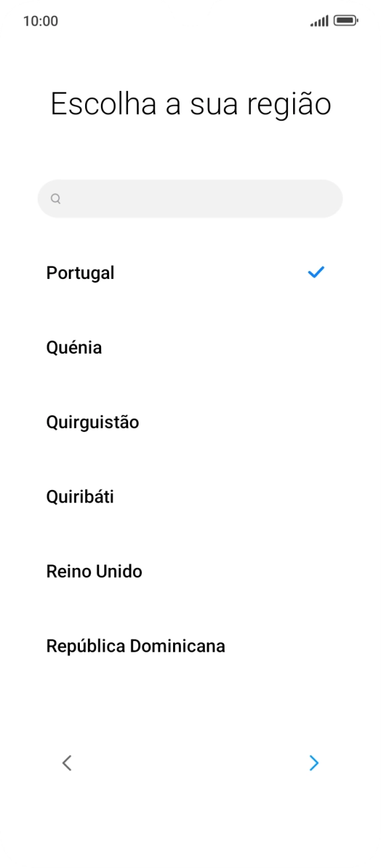Click inside the search input field
The width and height of the screenshot is (381, 868).
point(190,198)
